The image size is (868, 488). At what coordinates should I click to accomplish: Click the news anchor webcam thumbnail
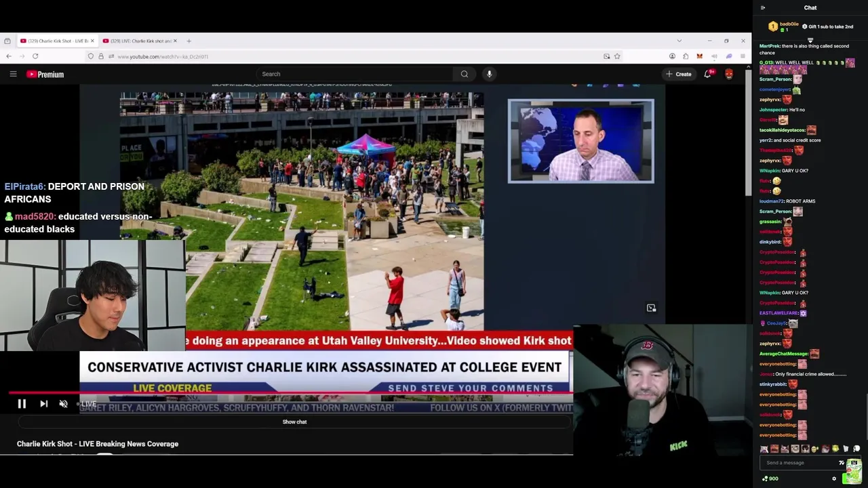[581, 141]
